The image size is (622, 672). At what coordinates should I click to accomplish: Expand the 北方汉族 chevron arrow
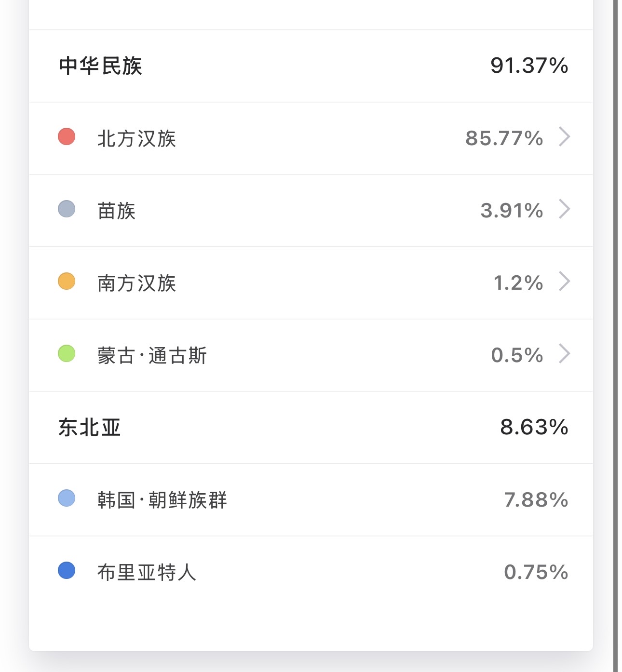(x=565, y=137)
